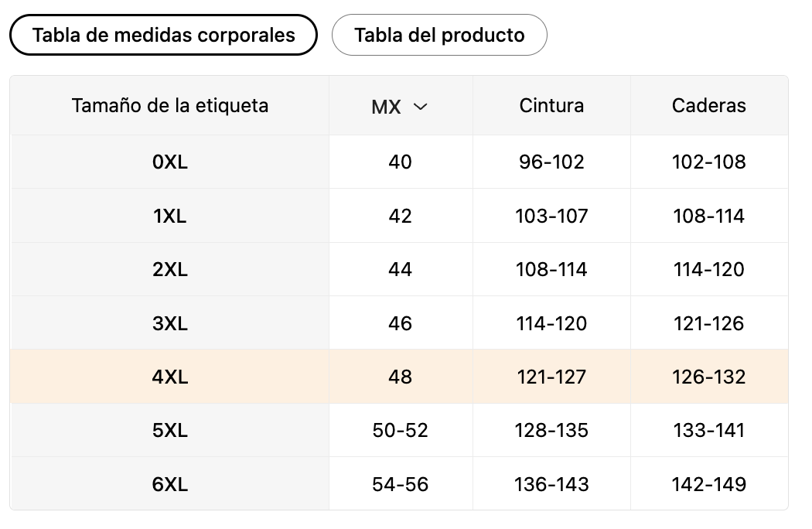Click the 126-132 hips measurement cell

[709, 377]
